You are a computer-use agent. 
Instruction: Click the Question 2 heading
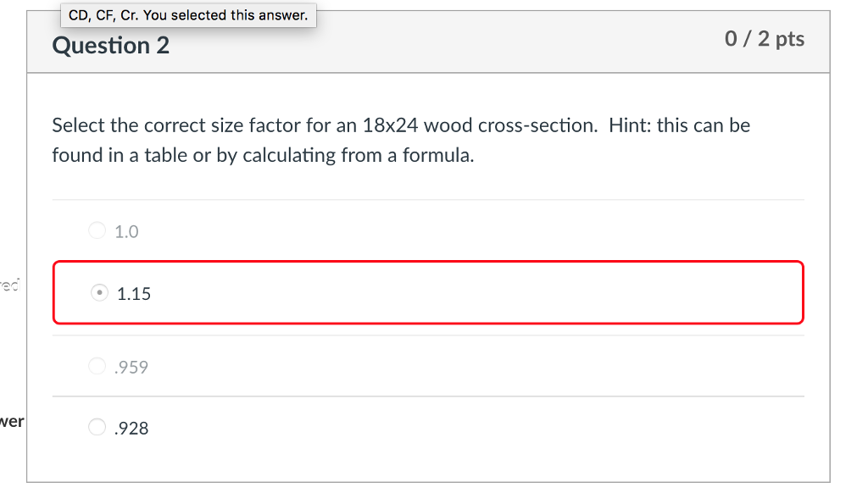click(110, 46)
